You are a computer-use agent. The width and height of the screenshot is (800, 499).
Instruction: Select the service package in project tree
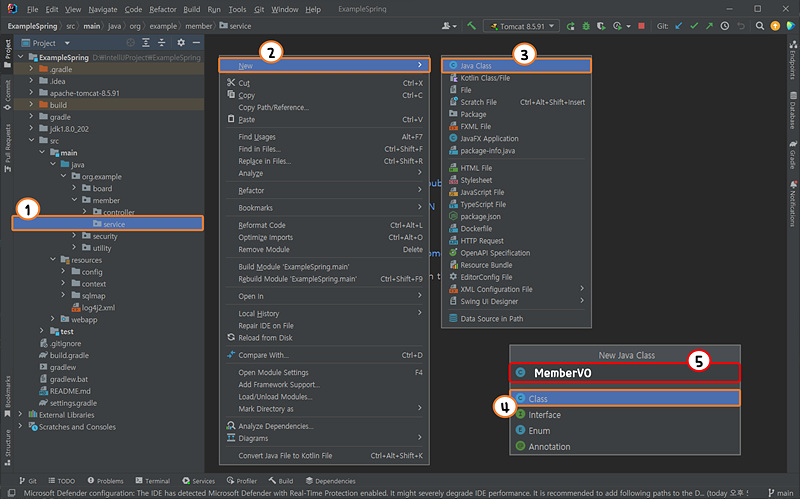pyautogui.click(x=108, y=224)
